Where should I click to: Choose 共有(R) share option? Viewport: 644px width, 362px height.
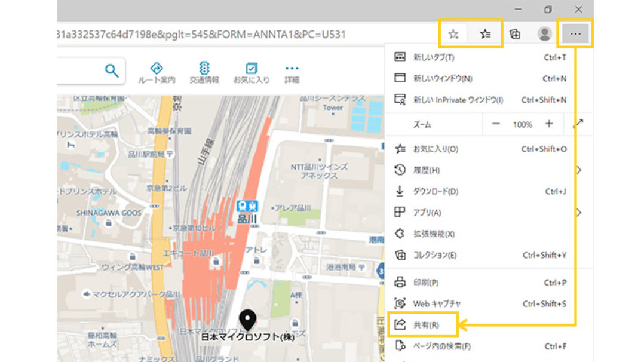click(423, 324)
